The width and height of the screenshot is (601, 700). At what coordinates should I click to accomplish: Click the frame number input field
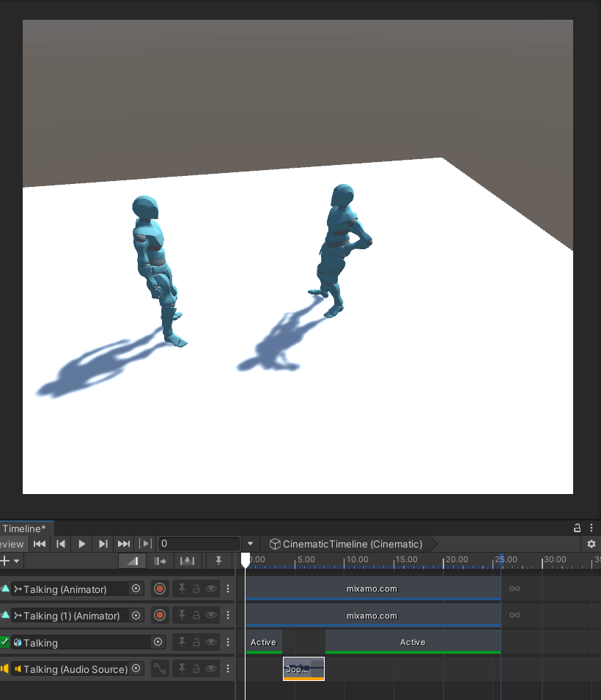pos(198,544)
